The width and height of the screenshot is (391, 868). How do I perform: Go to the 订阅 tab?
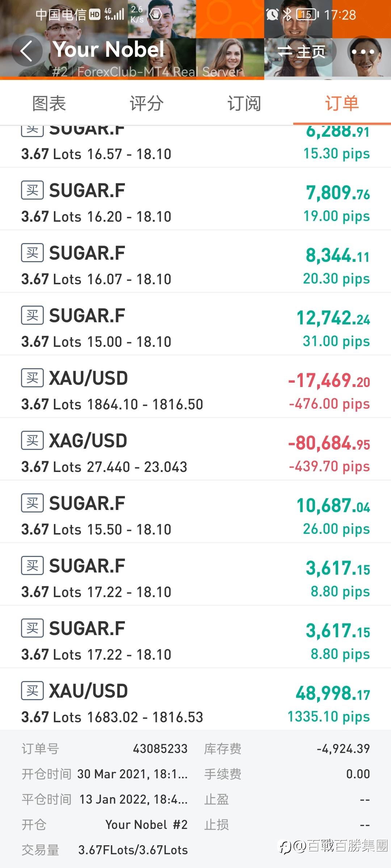tap(244, 103)
